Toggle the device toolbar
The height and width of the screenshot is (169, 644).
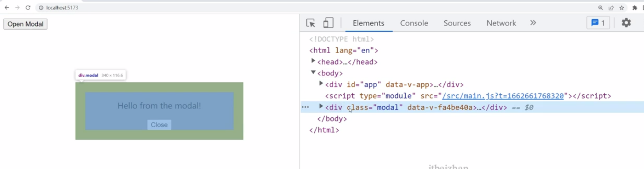(x=328, y=23)
